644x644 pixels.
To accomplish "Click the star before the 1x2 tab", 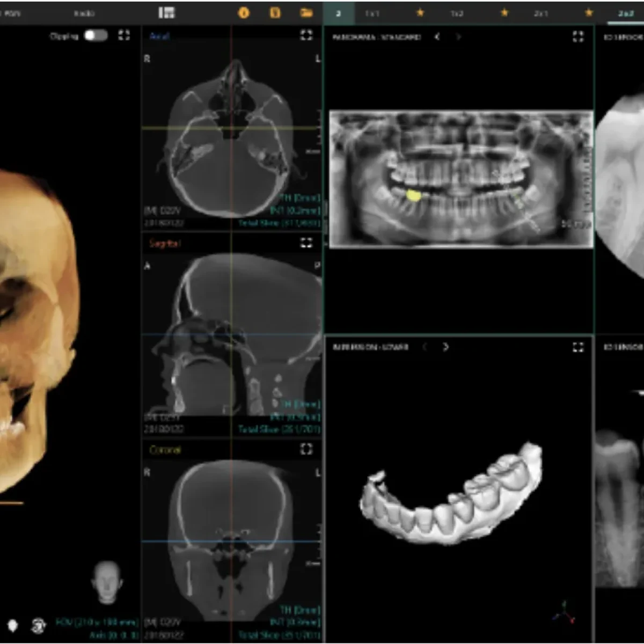I will click(x=420, y=13).
